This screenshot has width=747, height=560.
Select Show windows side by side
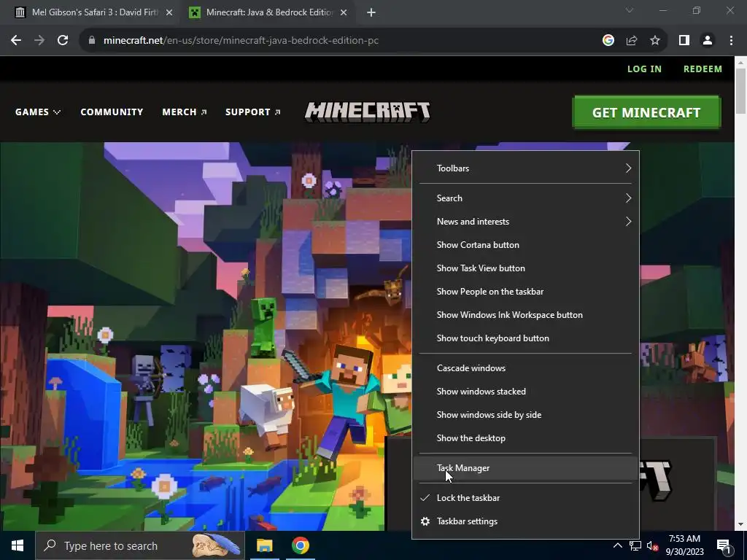click(x=525, y=415)
